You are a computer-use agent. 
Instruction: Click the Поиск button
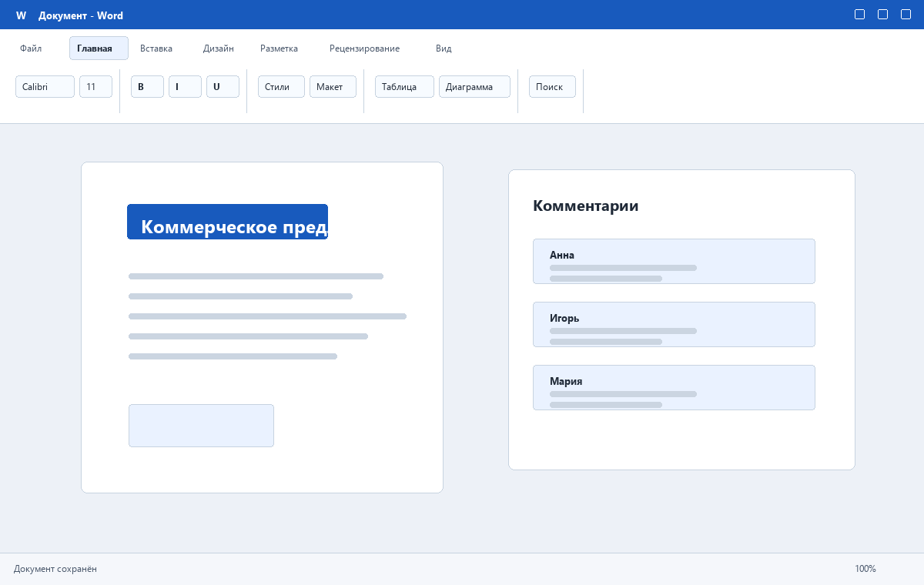coord(552,87)
